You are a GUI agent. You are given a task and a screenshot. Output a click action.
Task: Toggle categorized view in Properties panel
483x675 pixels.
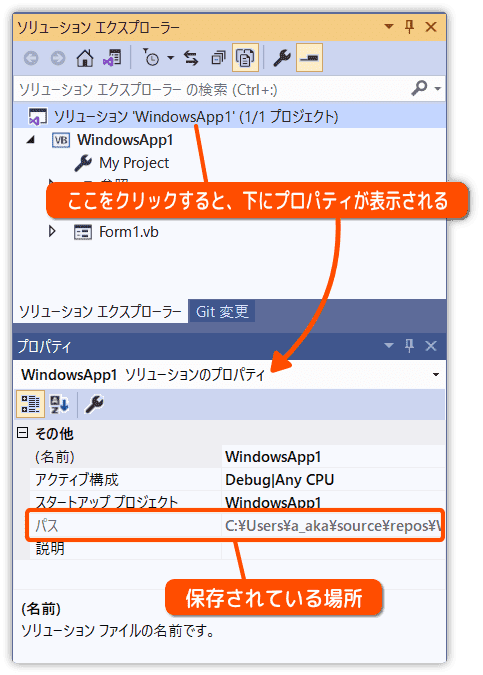click(x=31, y=404)
